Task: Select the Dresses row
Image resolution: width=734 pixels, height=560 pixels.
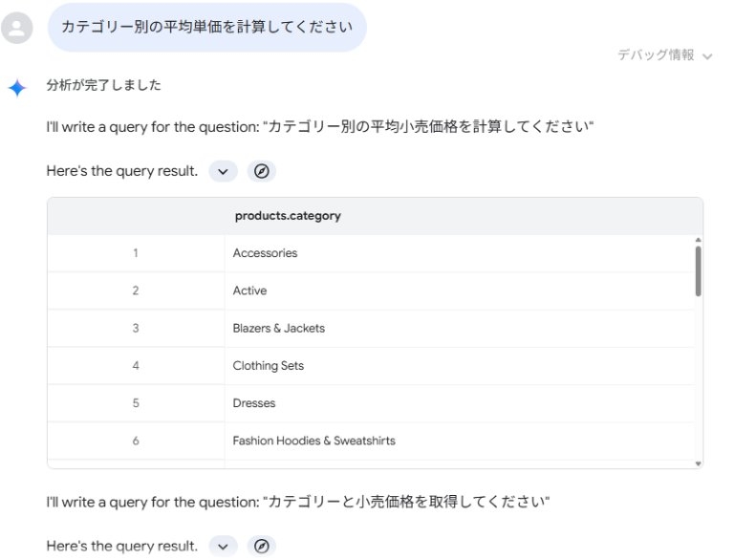Action: [253, 403]
